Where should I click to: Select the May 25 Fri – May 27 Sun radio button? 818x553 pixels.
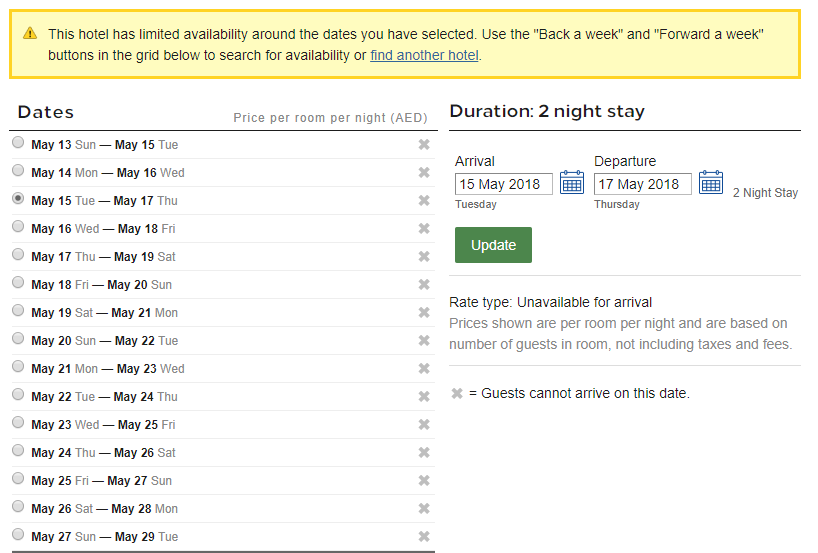click(19, 480)
